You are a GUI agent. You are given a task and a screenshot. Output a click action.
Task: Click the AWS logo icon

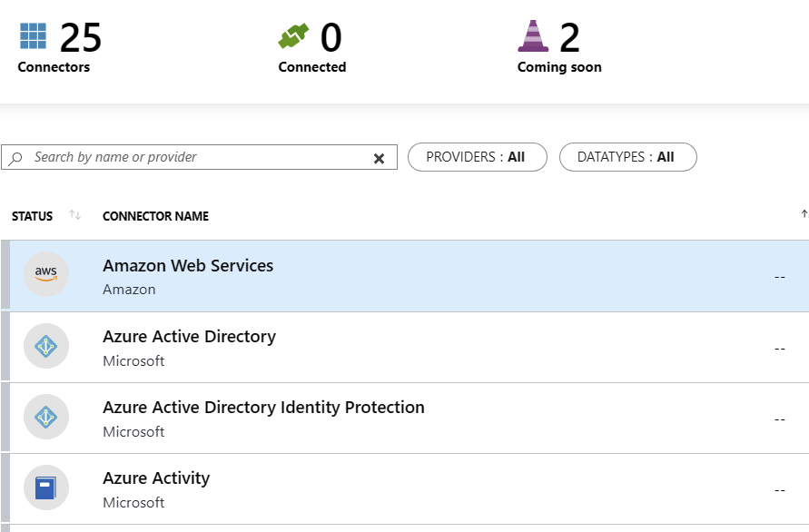(x=46, y=274)
